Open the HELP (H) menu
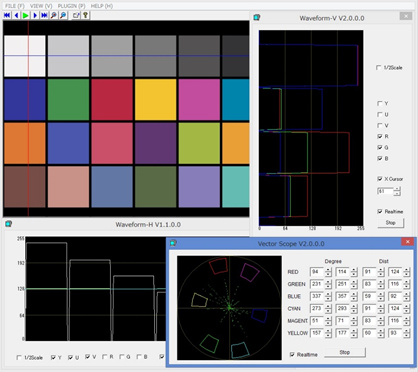This screenshot has height=372, width=418. coord(102,6)
